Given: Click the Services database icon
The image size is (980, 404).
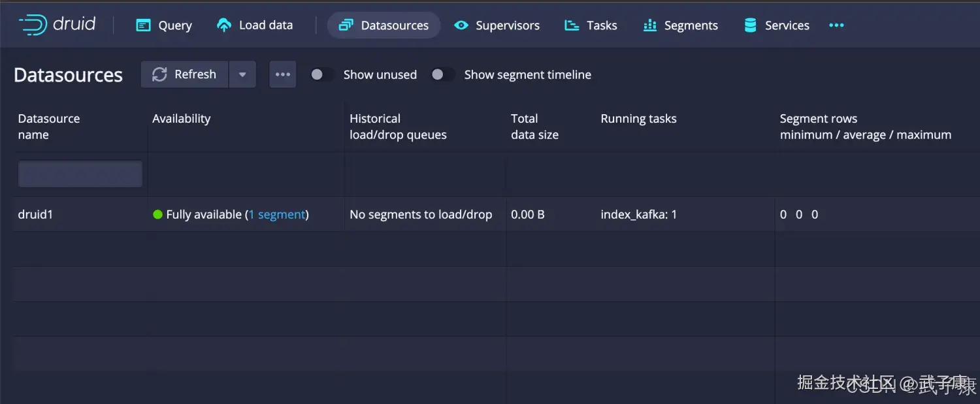Looking at the screenshot, I should pos(751,25).
